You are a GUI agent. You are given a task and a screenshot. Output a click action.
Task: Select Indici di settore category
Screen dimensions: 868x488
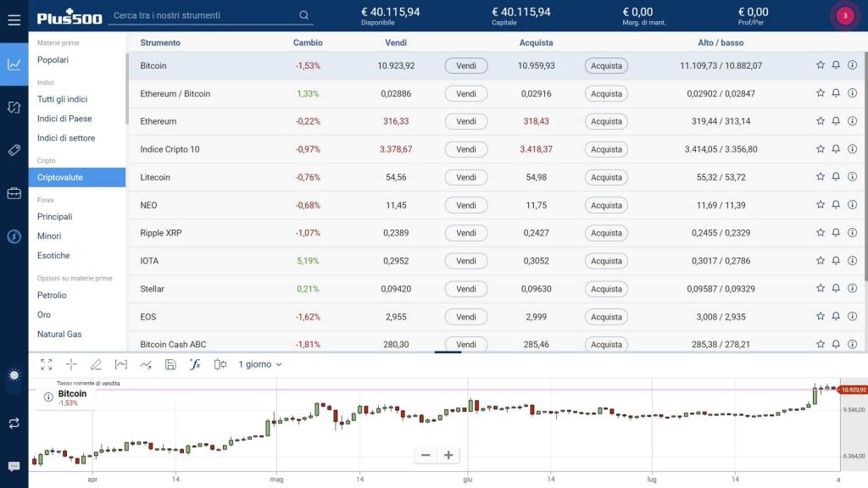click(66, 138)
